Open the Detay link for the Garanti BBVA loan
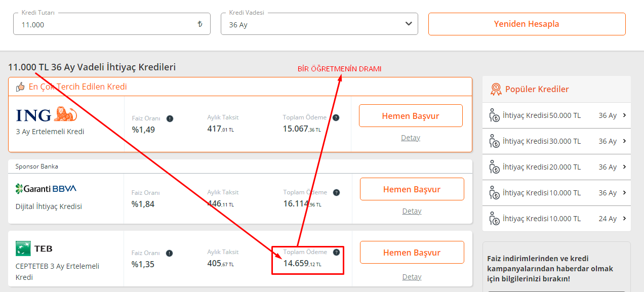Screen dimensions: 644x292 (x=412, y=211)
